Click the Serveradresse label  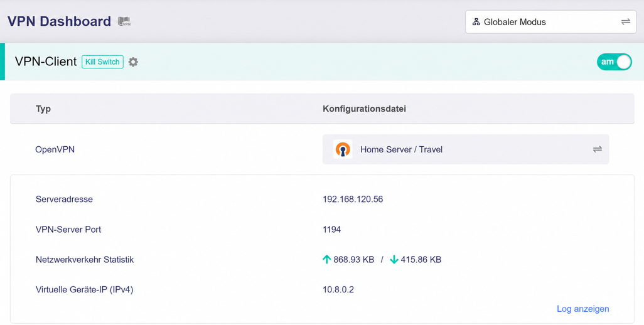point(64,200)
